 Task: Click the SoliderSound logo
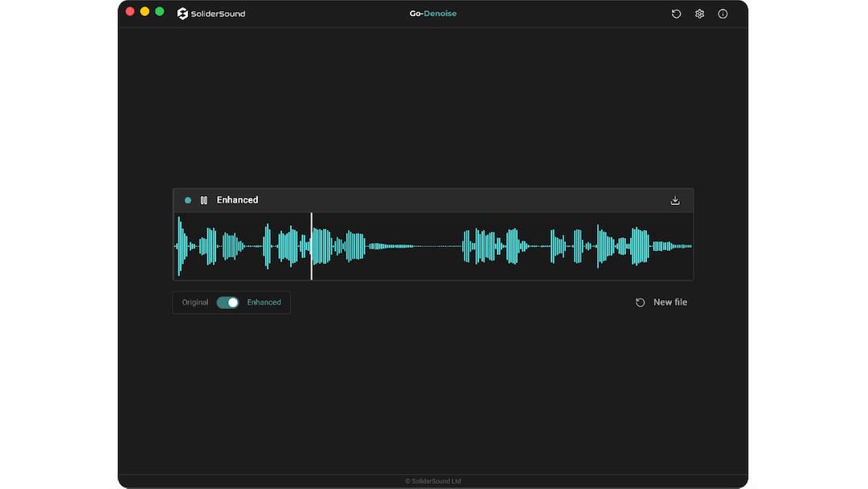pyautogui.click(x=211, y=14)
